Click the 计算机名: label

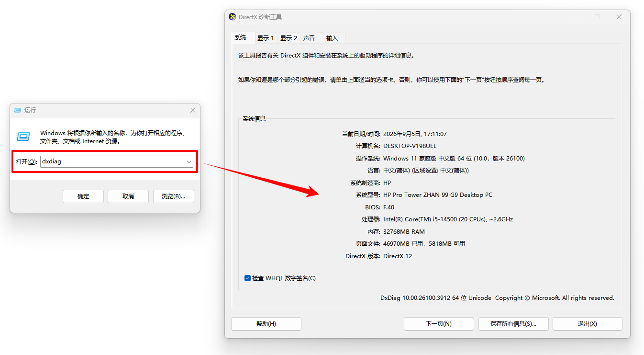click(x=368, y=146)
